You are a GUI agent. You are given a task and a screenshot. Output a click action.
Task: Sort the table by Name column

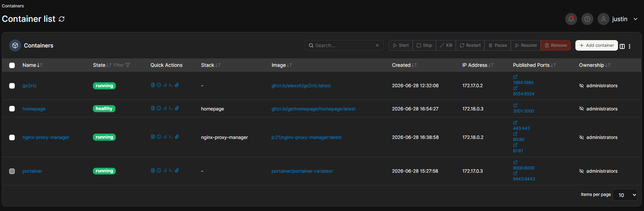pos(32,65)
